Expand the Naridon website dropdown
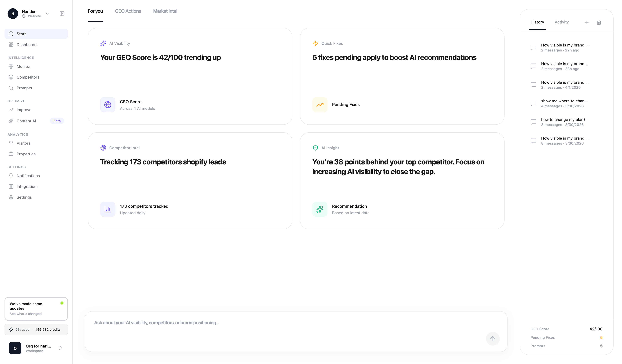 (x=47, y=14)
